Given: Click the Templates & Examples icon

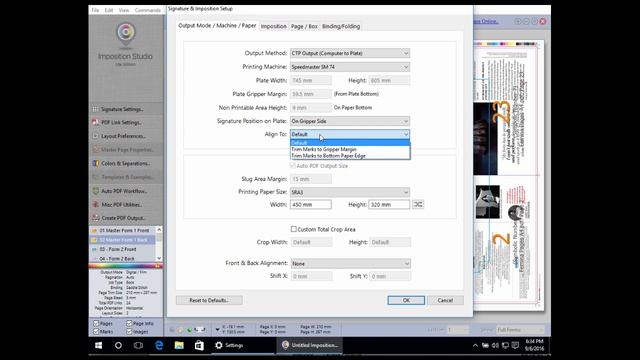Looking at the screenshot, I should [96, 177].
